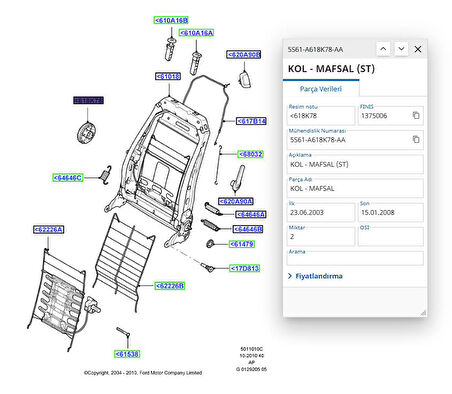Select part label <17D813

tap(245, 268)
